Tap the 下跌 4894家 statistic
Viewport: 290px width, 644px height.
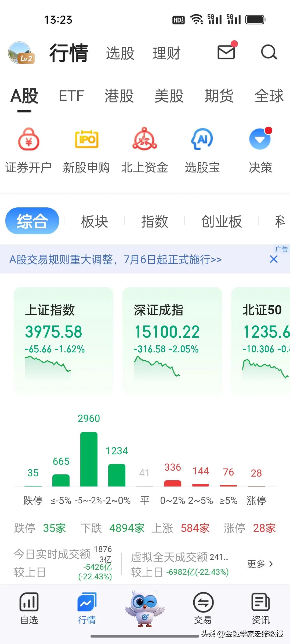[x=113, y=528]
